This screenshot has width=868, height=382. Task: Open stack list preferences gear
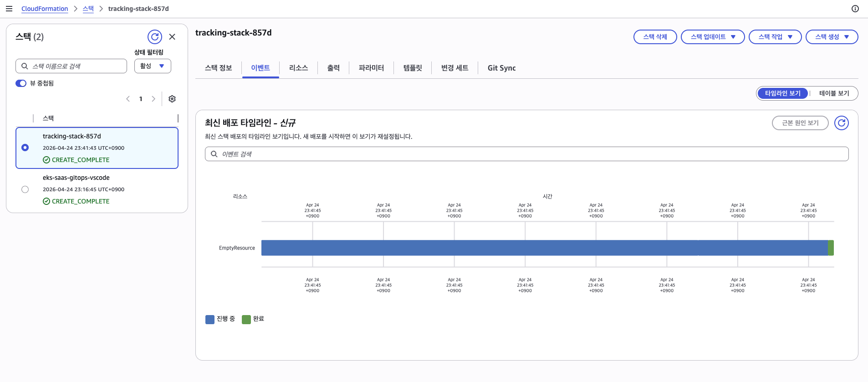coord(172,99)
